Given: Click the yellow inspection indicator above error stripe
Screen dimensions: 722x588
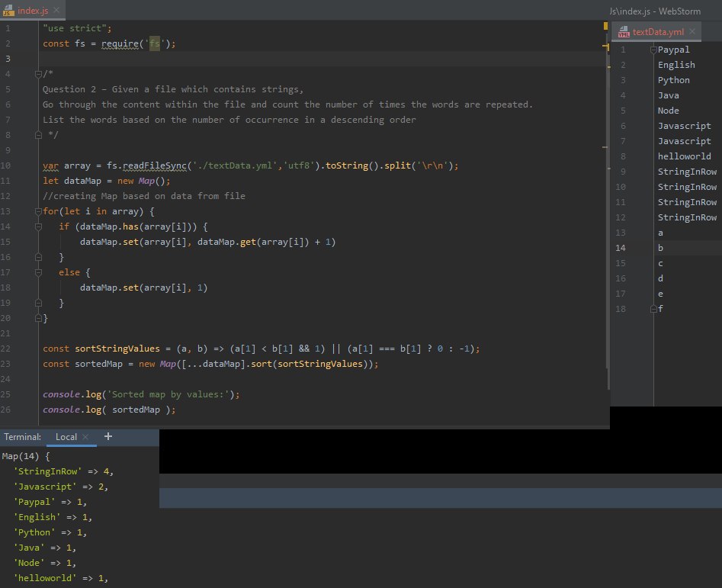Looking at the screenshot, I should pos(605,26).
